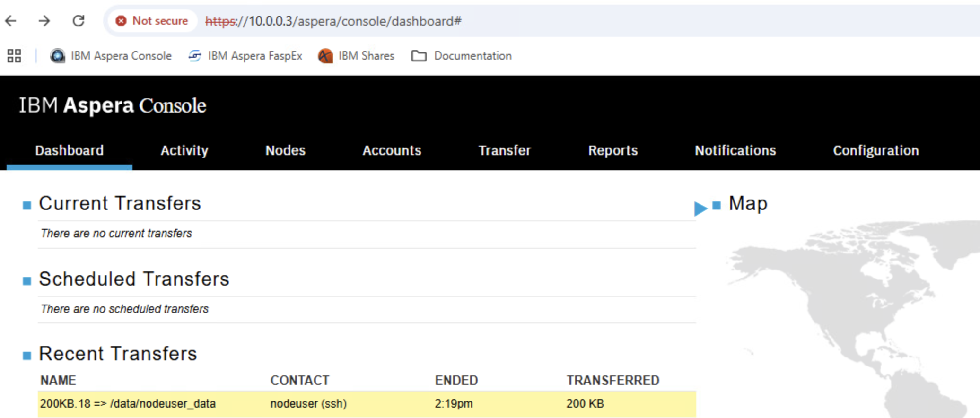980x418 pixels.
Task: Click the Not secure site info badge
Action: click(x=152, y=21)
